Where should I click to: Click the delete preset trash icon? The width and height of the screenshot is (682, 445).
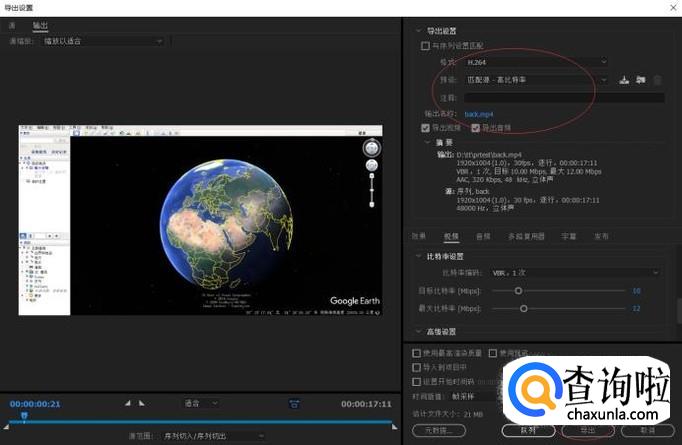pyautogui.click(x=658, y=79)
